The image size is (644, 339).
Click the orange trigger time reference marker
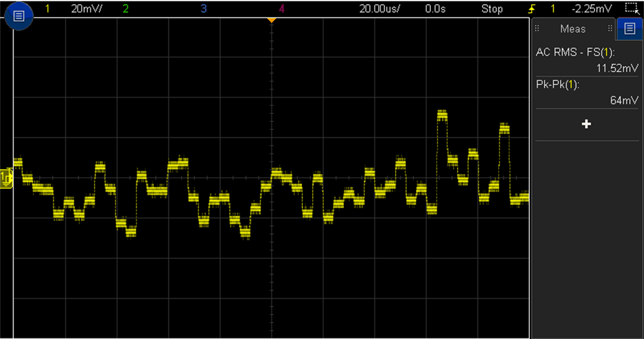pos(271,20)
